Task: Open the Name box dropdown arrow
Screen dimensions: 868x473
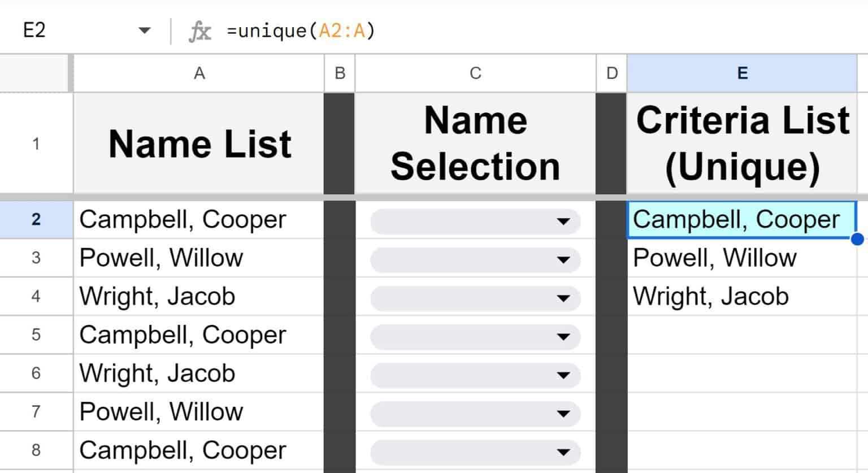Action: (x=145, y=30)
